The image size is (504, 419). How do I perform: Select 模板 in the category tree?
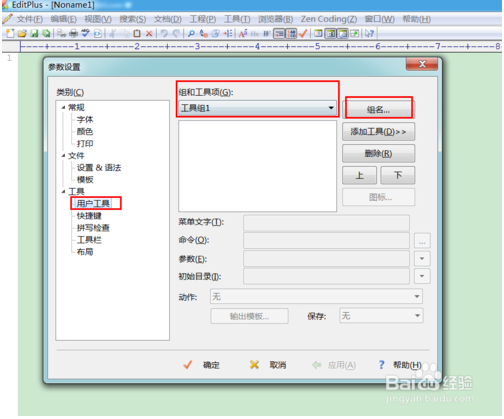[x=85, y=180]
